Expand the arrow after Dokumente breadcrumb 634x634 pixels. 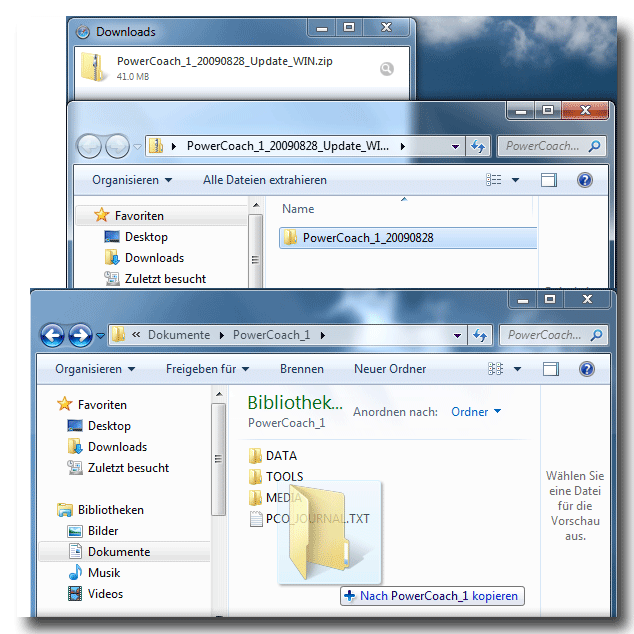[222, 335]
